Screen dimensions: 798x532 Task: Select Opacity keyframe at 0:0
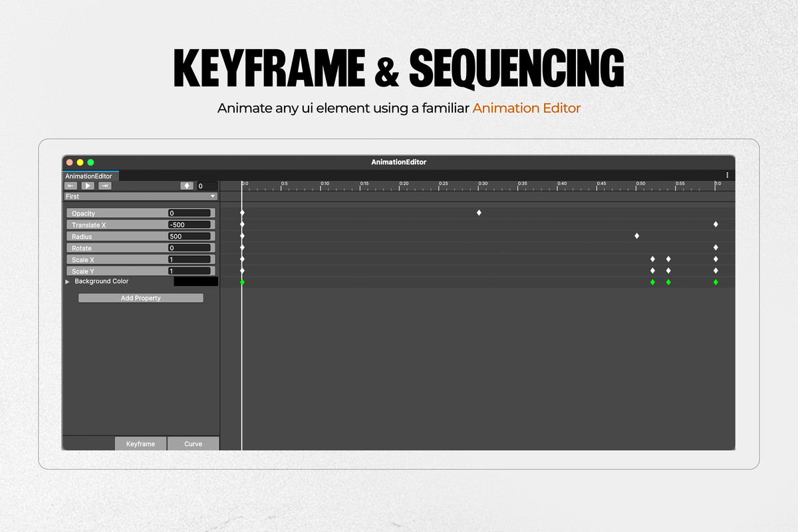(242, 213)
